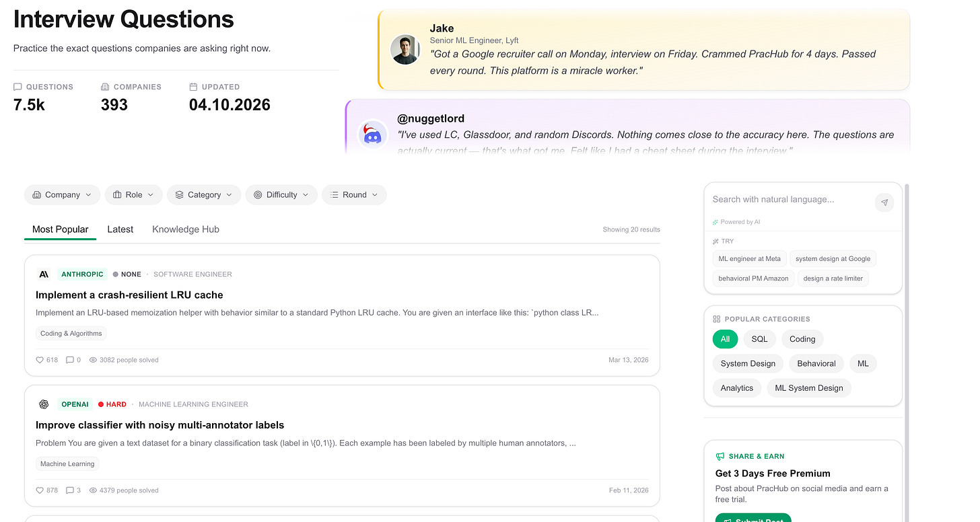Click the Discord avatar of @nuggetlord

tap(372, 135)
